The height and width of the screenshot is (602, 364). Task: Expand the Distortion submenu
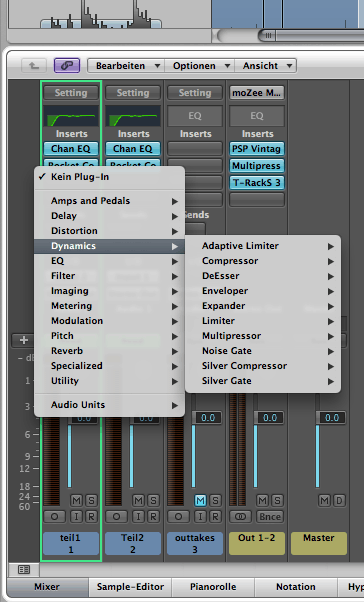point(109,231)
